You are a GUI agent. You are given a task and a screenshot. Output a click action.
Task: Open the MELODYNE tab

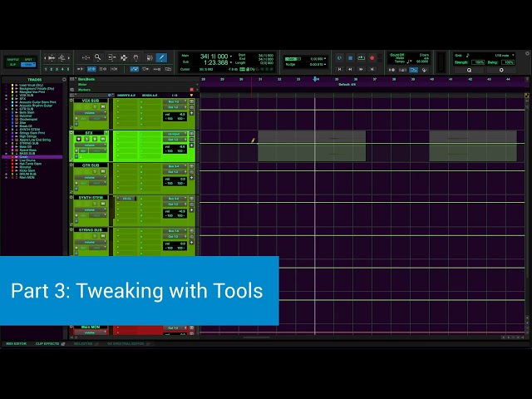pos(83,343)
